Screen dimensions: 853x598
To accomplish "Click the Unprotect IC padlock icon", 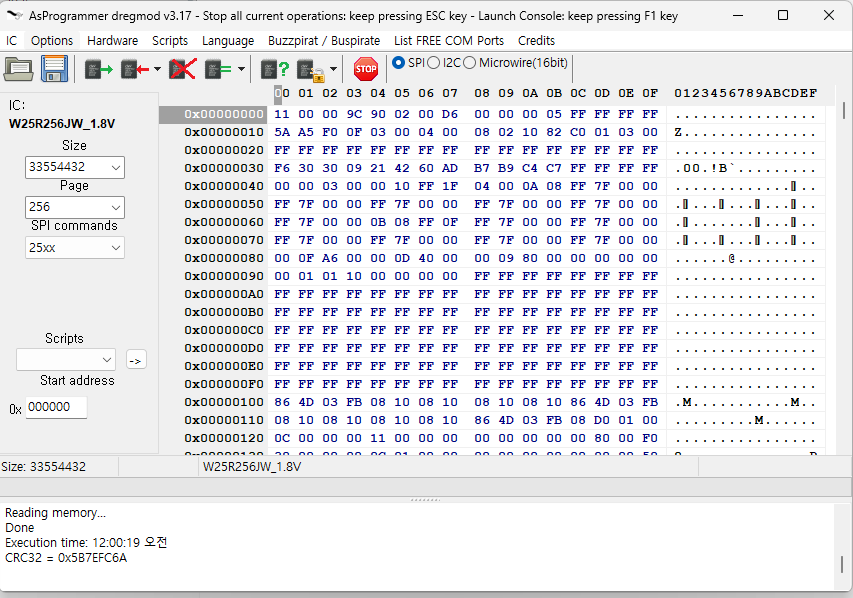I will point(311,70).
